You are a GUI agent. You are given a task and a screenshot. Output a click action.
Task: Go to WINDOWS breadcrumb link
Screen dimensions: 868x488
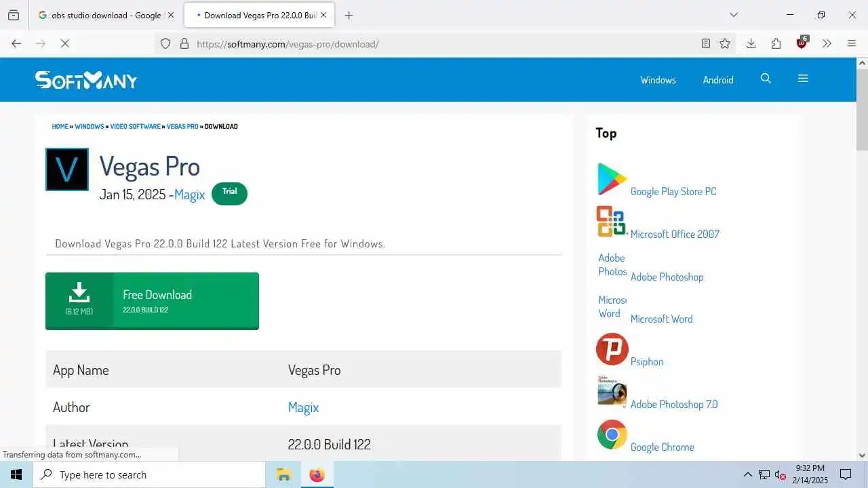(90, 126)
